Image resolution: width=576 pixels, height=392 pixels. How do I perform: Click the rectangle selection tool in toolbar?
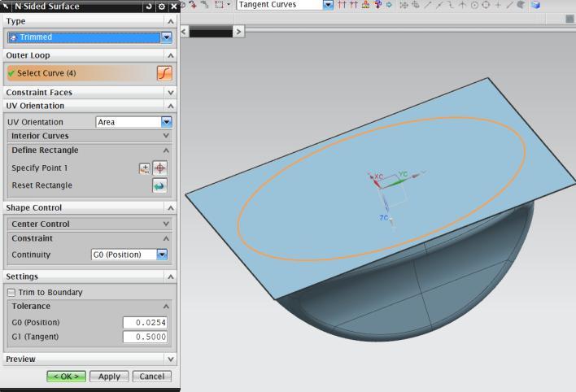[220, 5]
